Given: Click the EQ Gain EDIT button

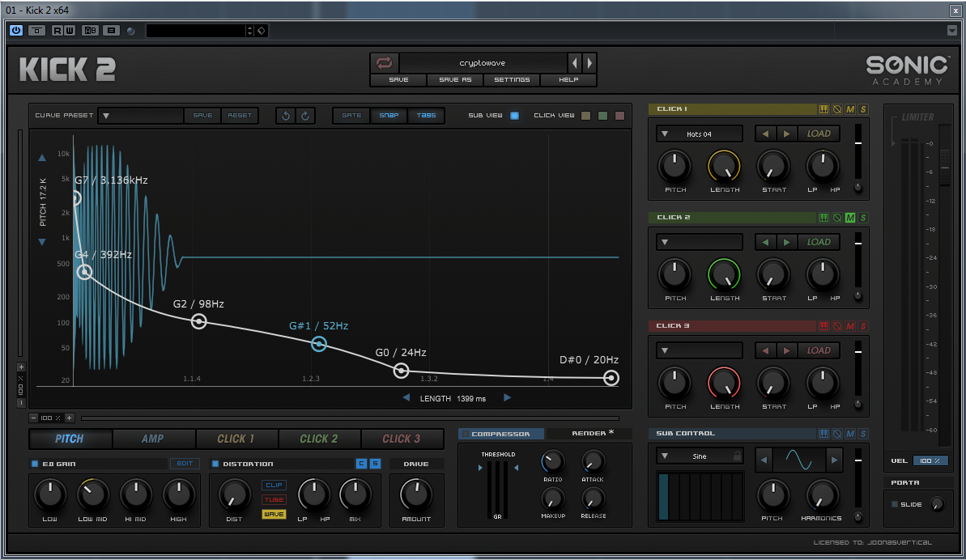Looking at the screenshot, I should [185, 464].
